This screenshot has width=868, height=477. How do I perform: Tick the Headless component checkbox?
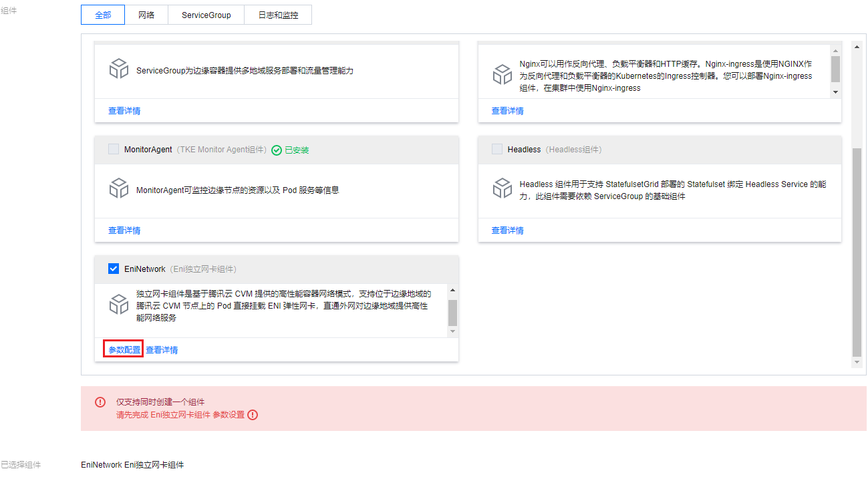[x=497, y=150]
